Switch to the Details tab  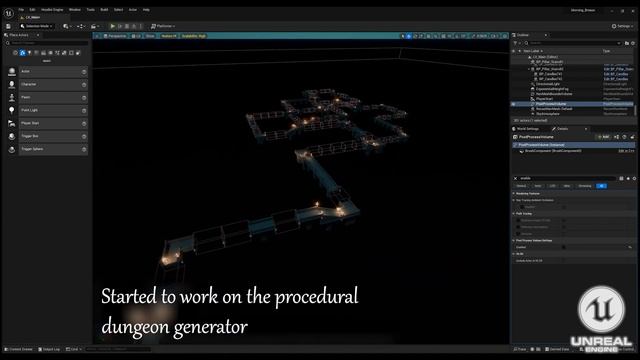(562, 129)
